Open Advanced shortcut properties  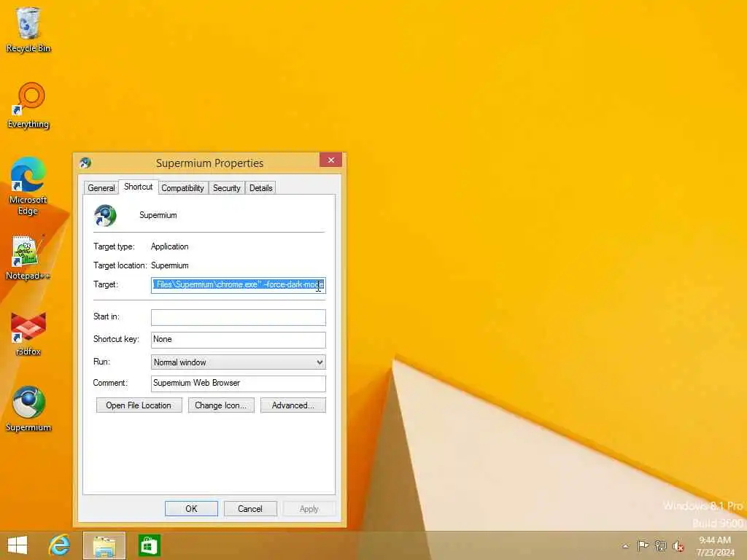pos(293,405)
